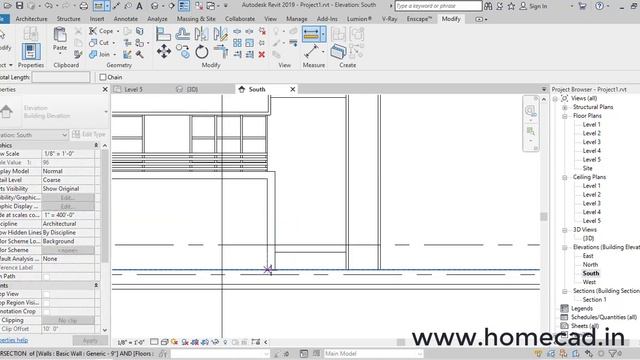Collapse the Views (all) root node
This screenshot has width=640, height=360.
555,98
